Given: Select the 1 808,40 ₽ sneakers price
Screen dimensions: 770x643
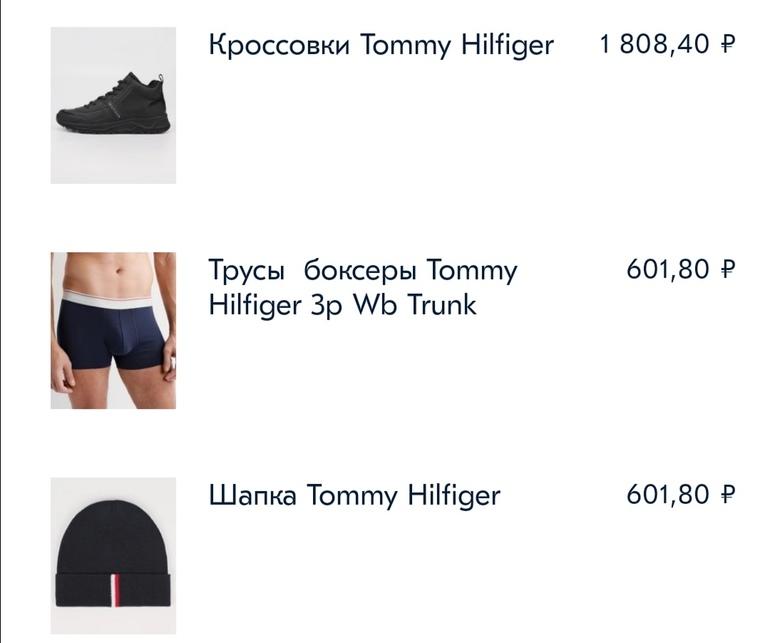Looking at the screenshot, I should [667, 45].
